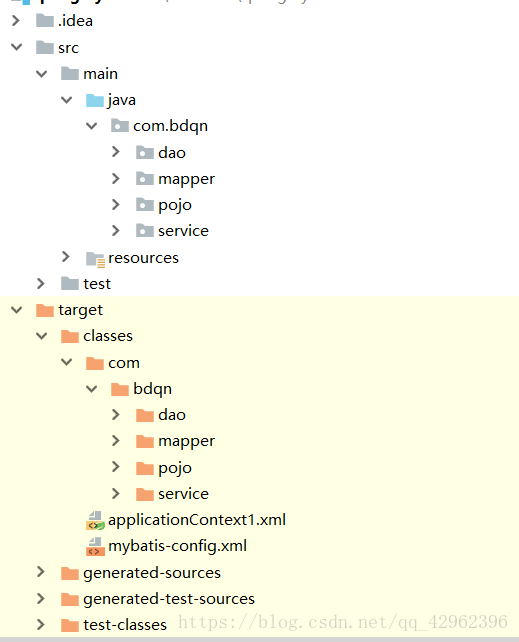Expand the pojo package under com.bdqn
519x642 pixels.
pos(116,204)
